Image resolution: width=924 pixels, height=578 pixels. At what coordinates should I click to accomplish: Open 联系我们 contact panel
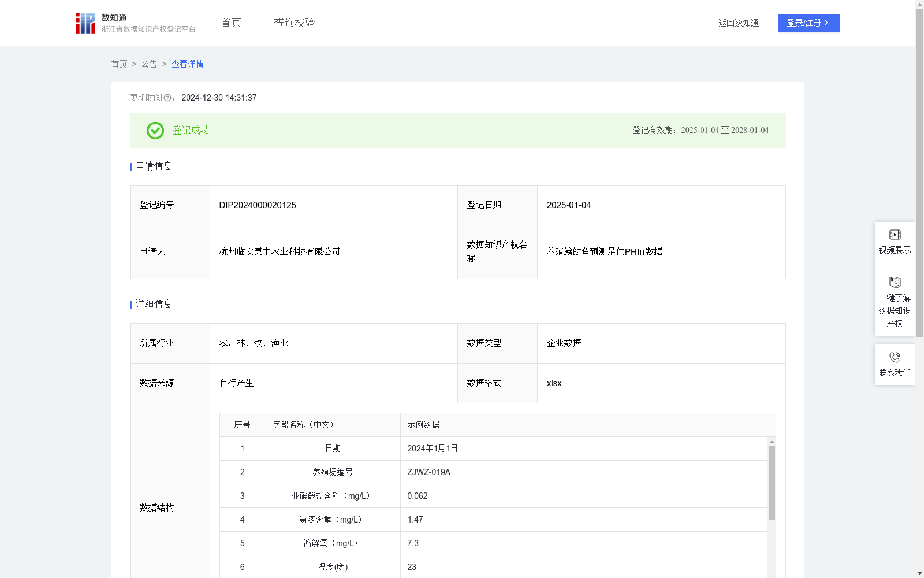point(895,365)
